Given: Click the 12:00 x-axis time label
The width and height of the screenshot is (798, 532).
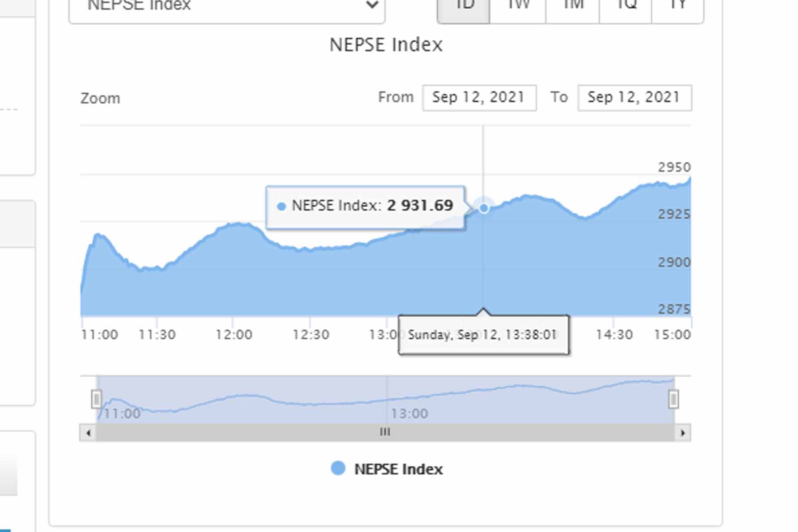Looking at the screenshot, I should click(234, 335).
